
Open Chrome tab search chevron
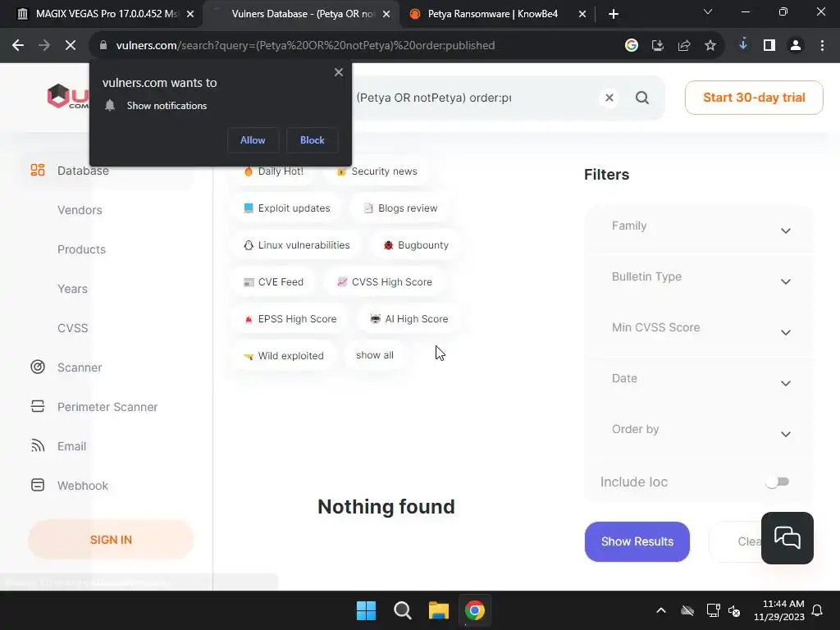(708, 11)
